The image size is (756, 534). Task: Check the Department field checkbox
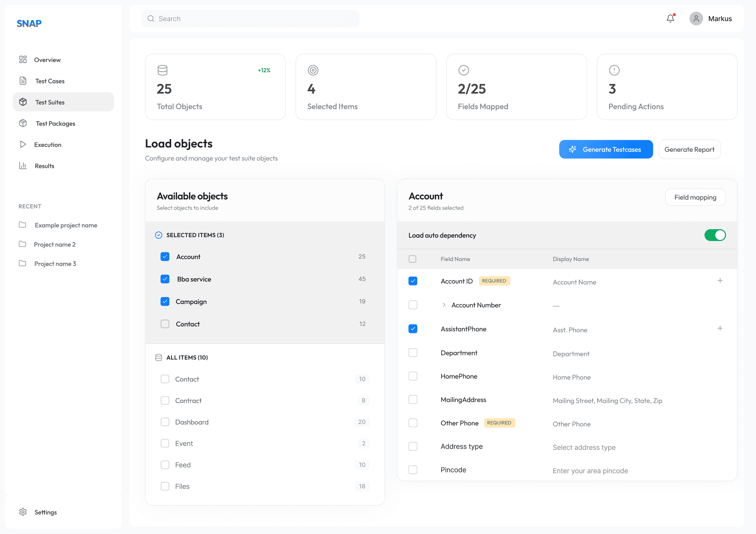(x=413, y=353)
